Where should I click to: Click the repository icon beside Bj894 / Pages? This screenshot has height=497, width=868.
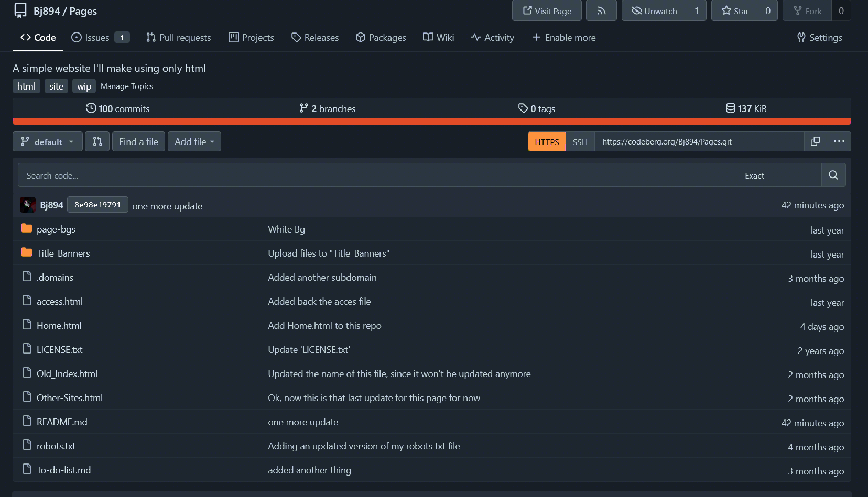[20, 10]
